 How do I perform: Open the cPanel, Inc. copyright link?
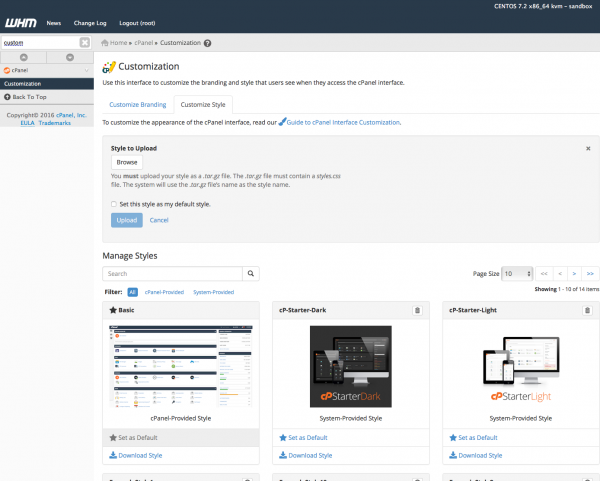click(72, 115)
